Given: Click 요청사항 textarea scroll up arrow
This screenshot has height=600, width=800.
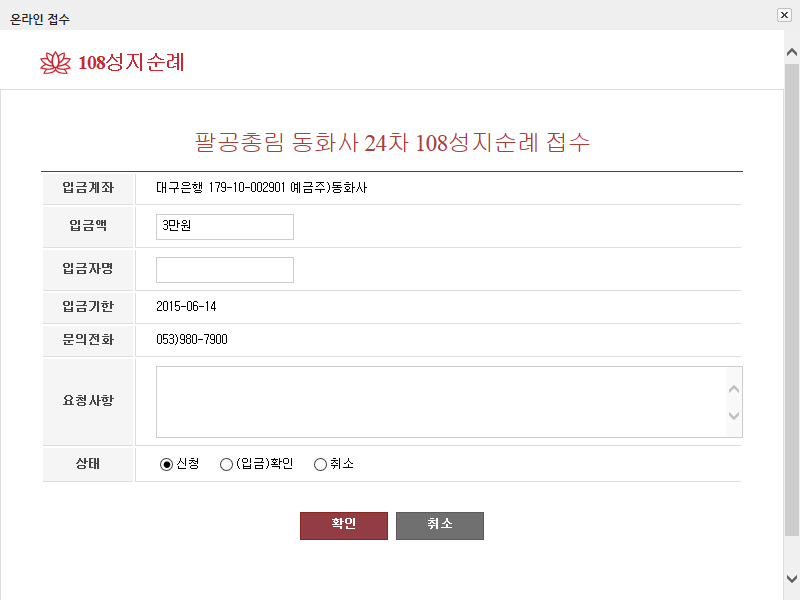Looking at the screenshot, I should point(734,389).
